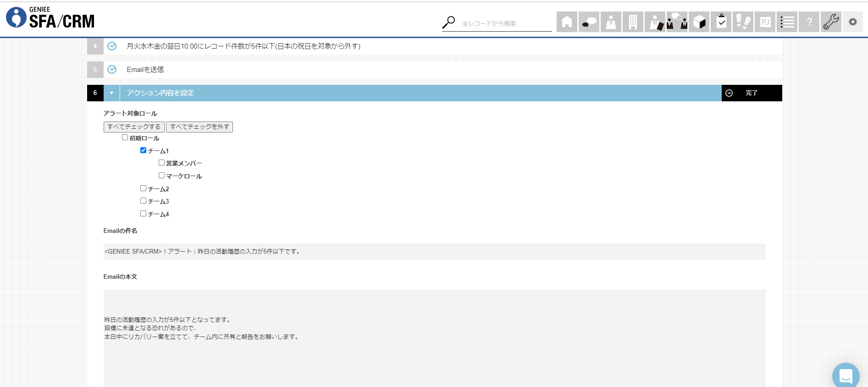
Task: Click the Email subject input field
Action: click(x=434, y=252)
